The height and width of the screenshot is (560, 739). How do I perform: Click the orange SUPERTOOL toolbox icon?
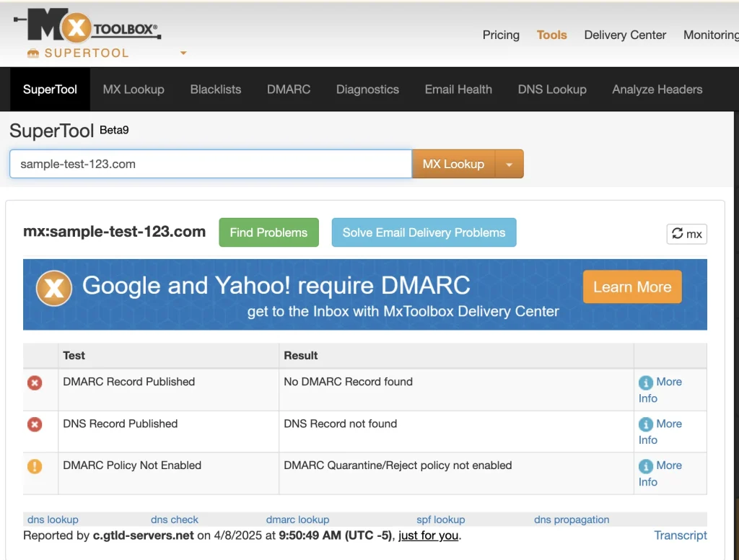click(x=33, y=53)
